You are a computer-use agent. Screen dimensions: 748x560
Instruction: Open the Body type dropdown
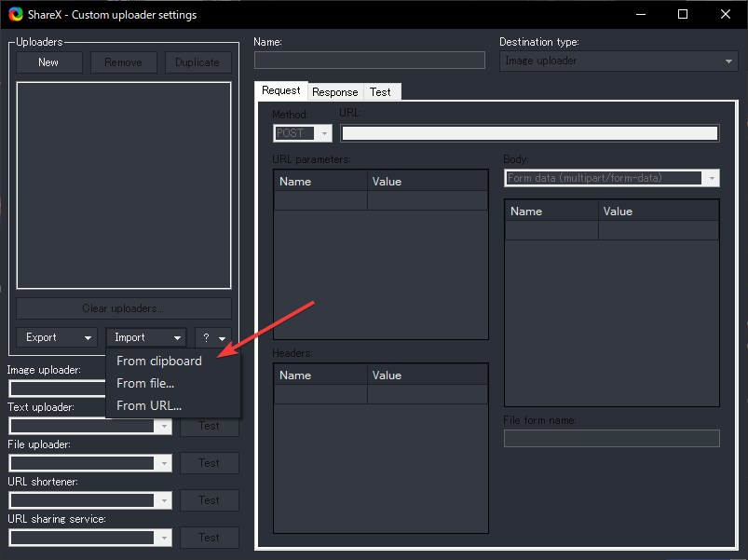coord(612,178)
